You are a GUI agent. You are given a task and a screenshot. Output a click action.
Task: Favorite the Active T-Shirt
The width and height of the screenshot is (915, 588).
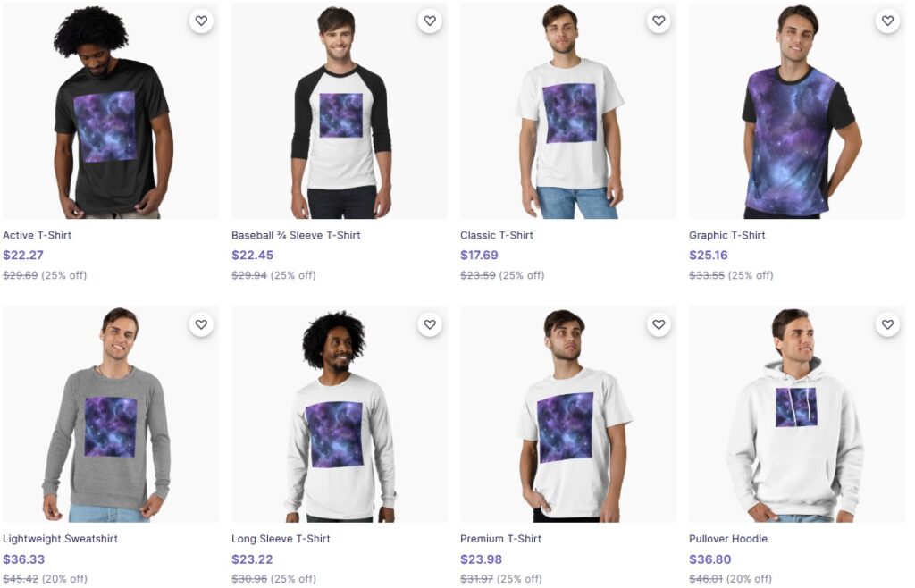click(x=201, y=21)
